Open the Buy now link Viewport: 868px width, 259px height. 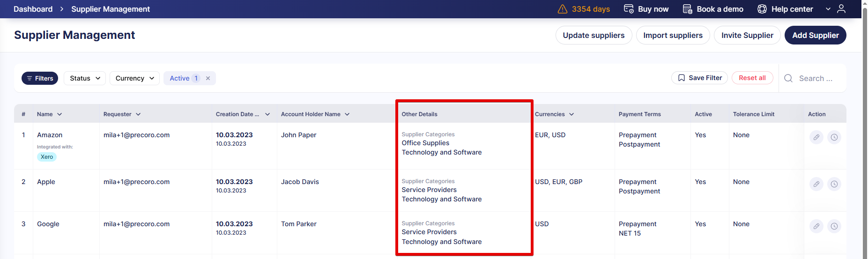coord(646,9)
